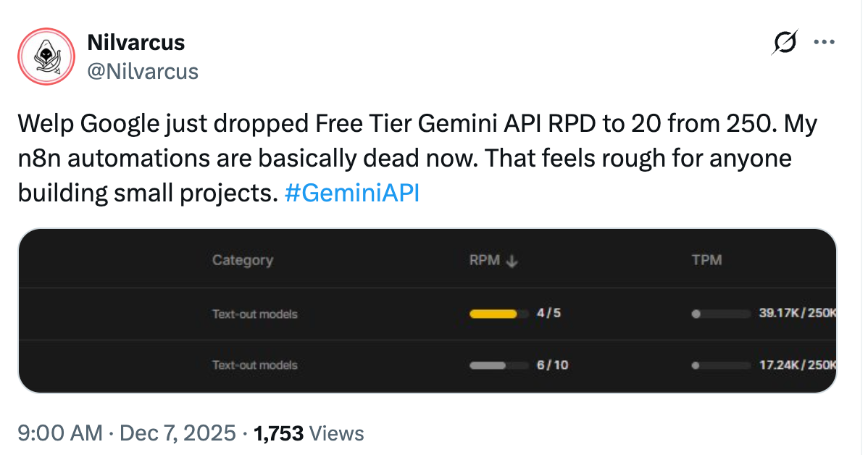Open the 9:00 AM Dec 7 timestamp
This screenshot has height=455, width=868.
coord(126,433)
